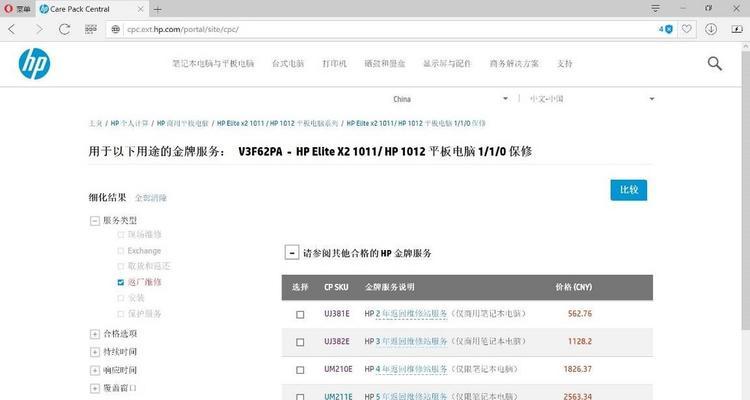Click the 价格 (CNY) column header
Viewport: 750px width, 400px height.
pos(574,287)
